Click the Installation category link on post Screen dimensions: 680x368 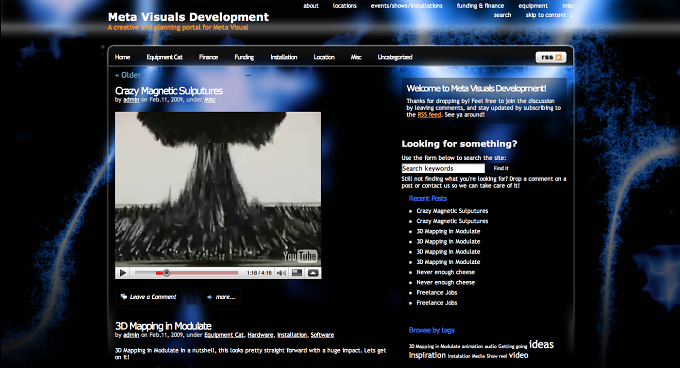click(x=292, y=335)
